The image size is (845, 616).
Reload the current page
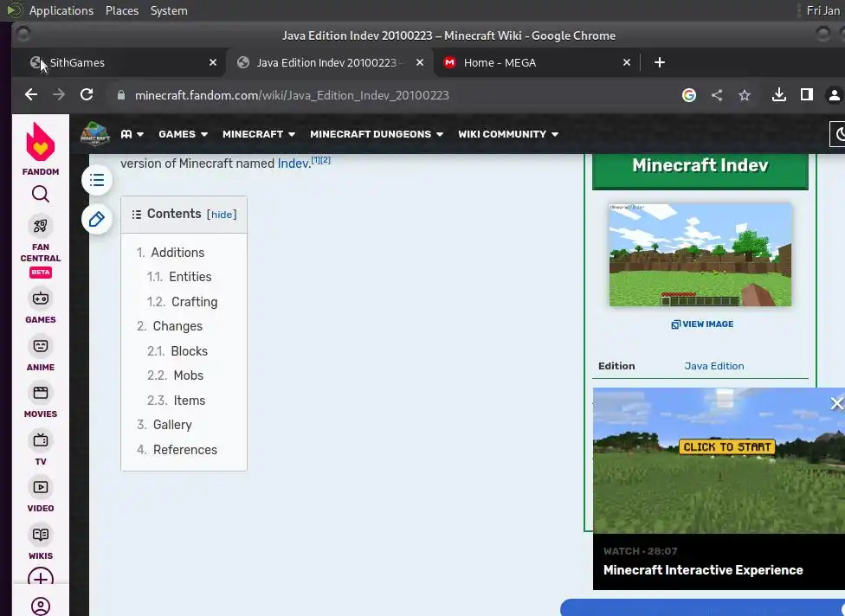point(87,95)
